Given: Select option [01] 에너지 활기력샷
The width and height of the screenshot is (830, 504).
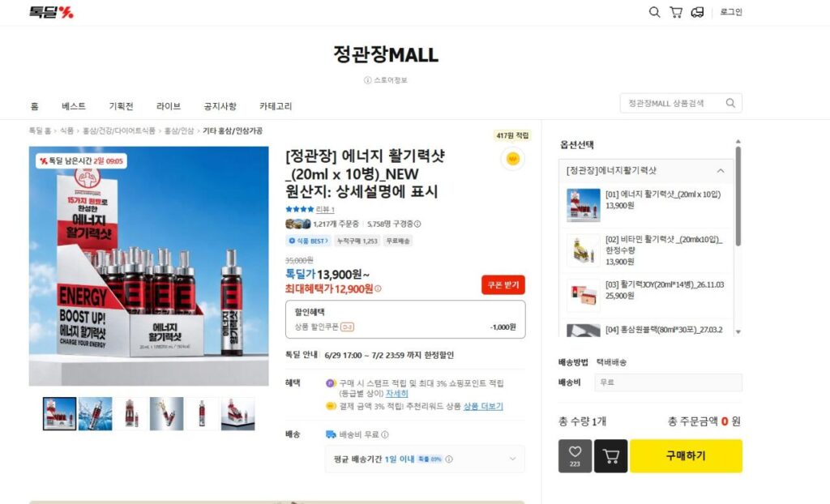Looking at the screenshot, I should [x=646, y=205].
